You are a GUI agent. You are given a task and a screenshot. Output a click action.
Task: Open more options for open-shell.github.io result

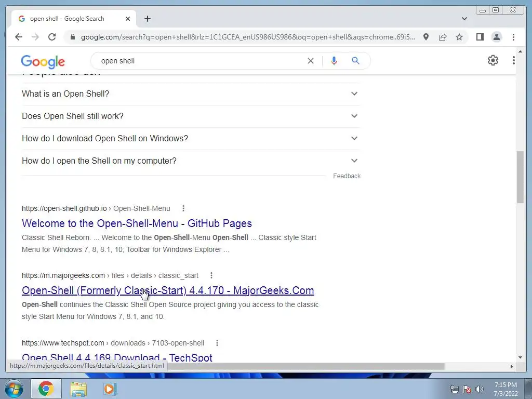[183, 208]
